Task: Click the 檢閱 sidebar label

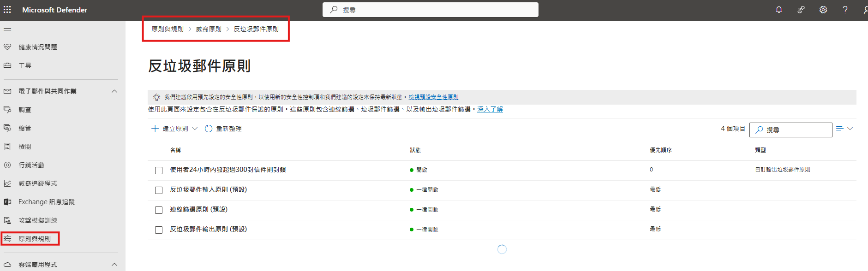Action: 25,147
